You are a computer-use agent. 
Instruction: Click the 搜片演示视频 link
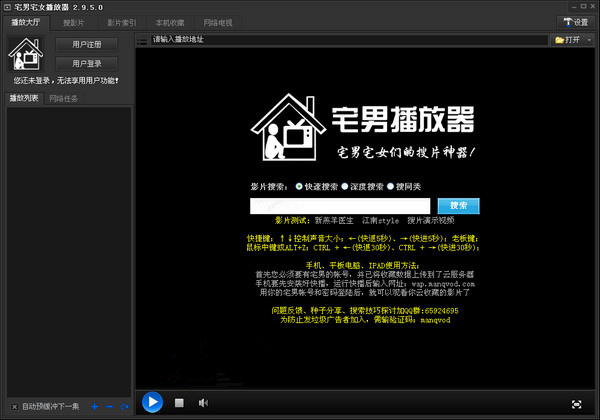(x=430, y=220)
